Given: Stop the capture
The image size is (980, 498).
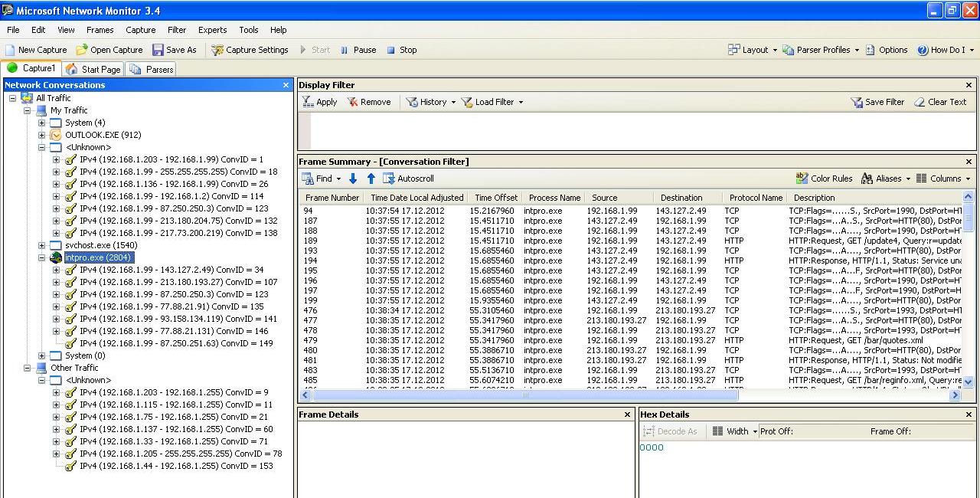Looking at the screenshot, I should 402,50.
